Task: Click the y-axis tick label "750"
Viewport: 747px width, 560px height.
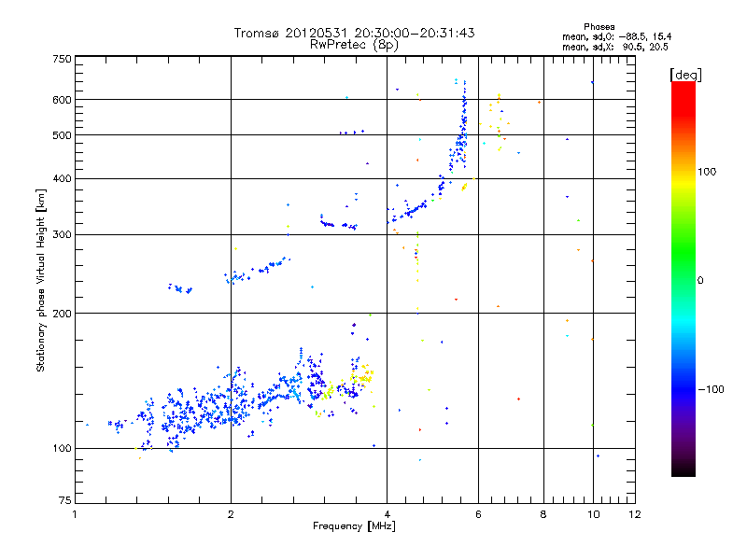Action: pyautogui.click(x=62, y=59)
